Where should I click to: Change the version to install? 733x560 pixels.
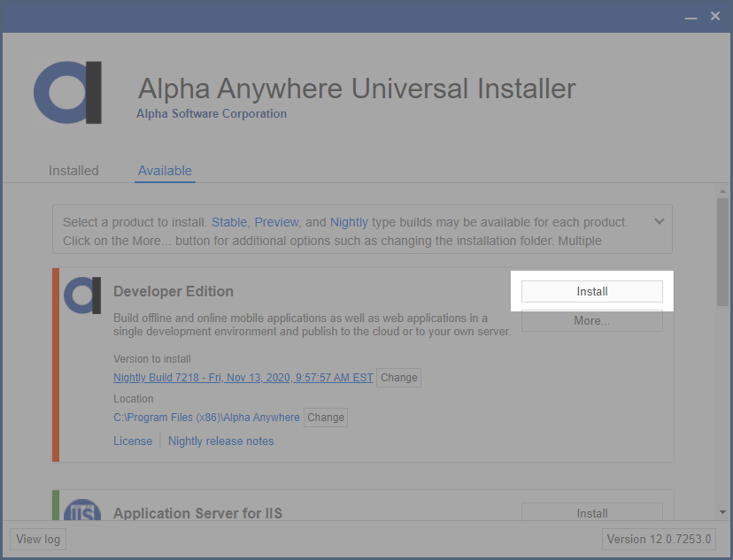tap(398, 378)
